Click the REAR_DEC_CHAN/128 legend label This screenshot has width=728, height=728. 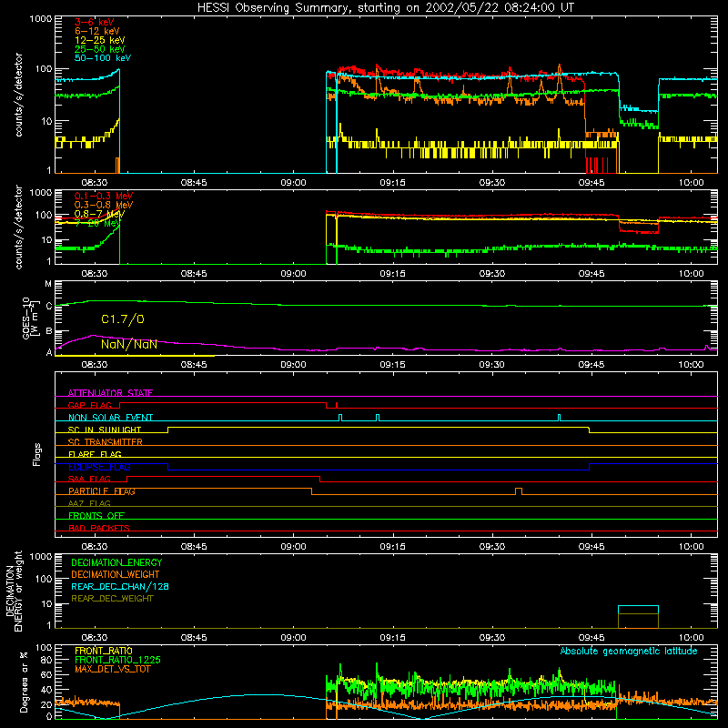(x=120, y=587)
